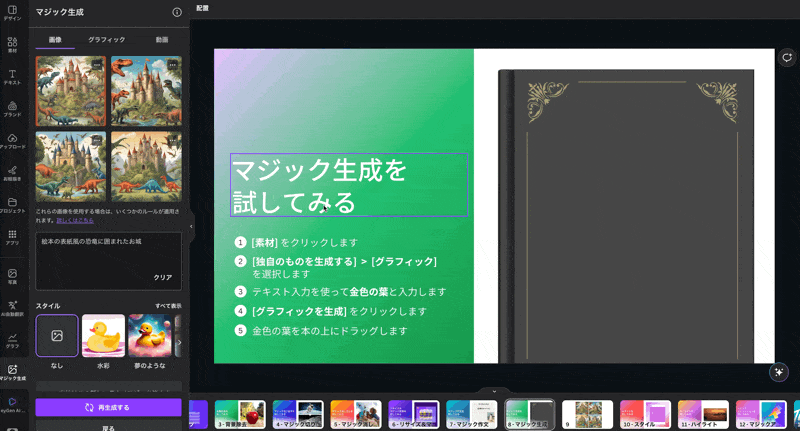Open the アプリ (Apps) sidebar panel
Image resolution: width=800 pixels, height=431 pixels.
12,237
